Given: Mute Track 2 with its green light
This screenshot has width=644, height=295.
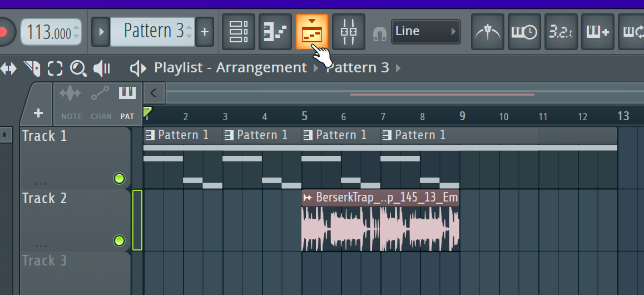Looking at the screenshot, I should [119, 240].
